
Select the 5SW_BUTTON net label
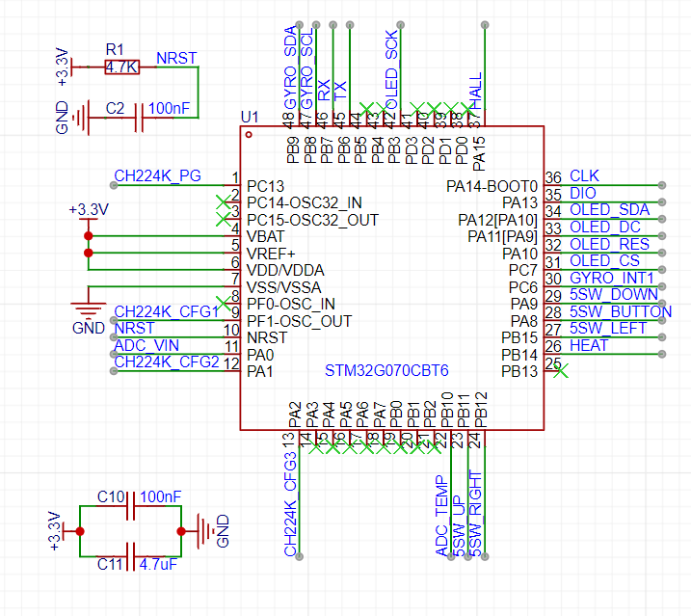coord(621,311)
